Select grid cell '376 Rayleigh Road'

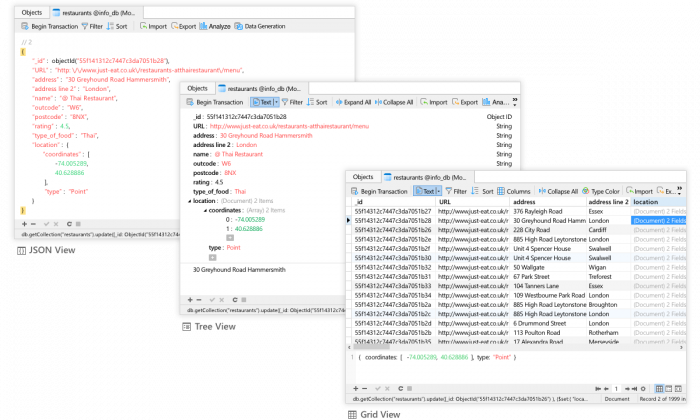(x=548, y=211)
